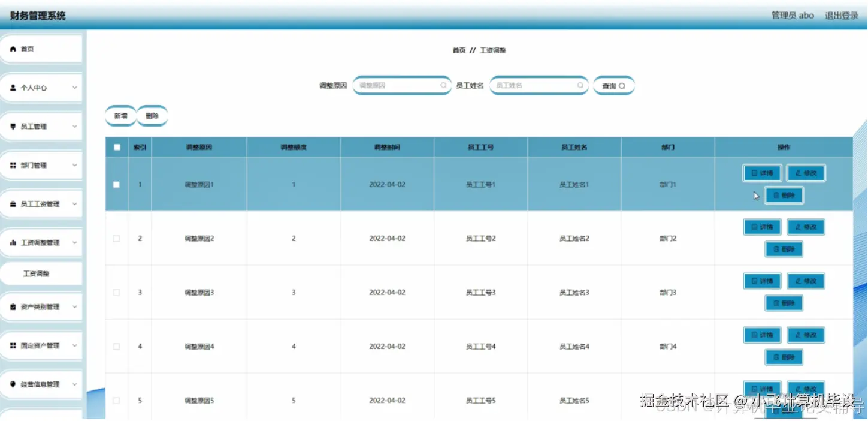Click the 删除 button above table
Image resolution: width=868 pixels, height=421 pixels.
click(152, 116)
